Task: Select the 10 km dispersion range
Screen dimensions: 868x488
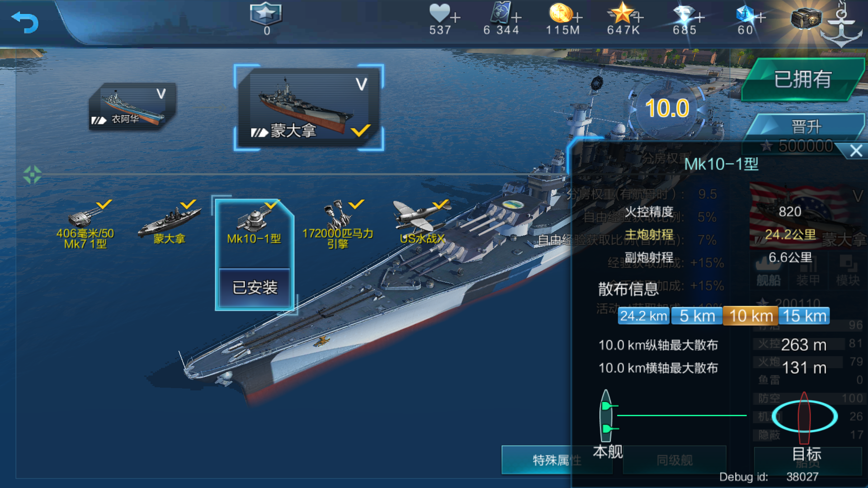Action: pyautogui.click(x=750, y=316)
